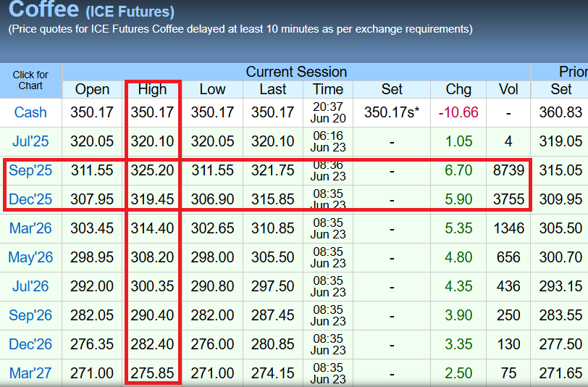The width and height of the screenshot is (588, 387).
Task: Click the Chg column header
Action: 458,89
